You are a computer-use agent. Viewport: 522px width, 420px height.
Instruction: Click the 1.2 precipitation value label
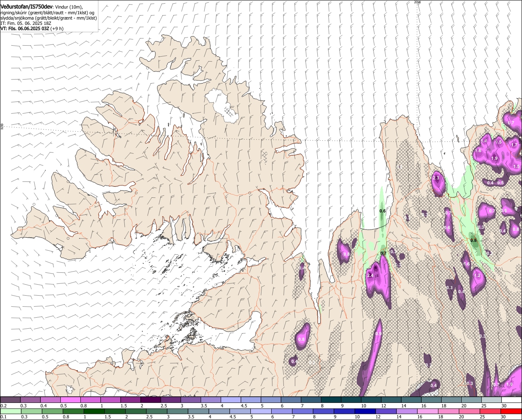pos(477,275)
